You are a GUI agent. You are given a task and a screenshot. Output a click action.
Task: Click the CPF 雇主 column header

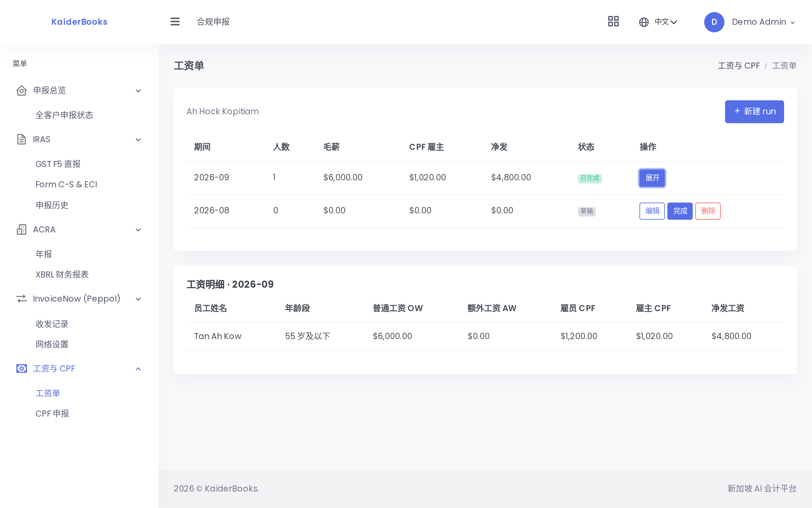(427, 147)
